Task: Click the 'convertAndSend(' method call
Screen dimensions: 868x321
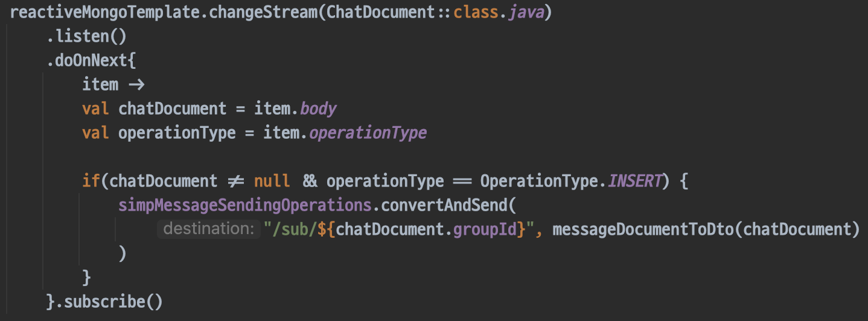Action: 448,205
